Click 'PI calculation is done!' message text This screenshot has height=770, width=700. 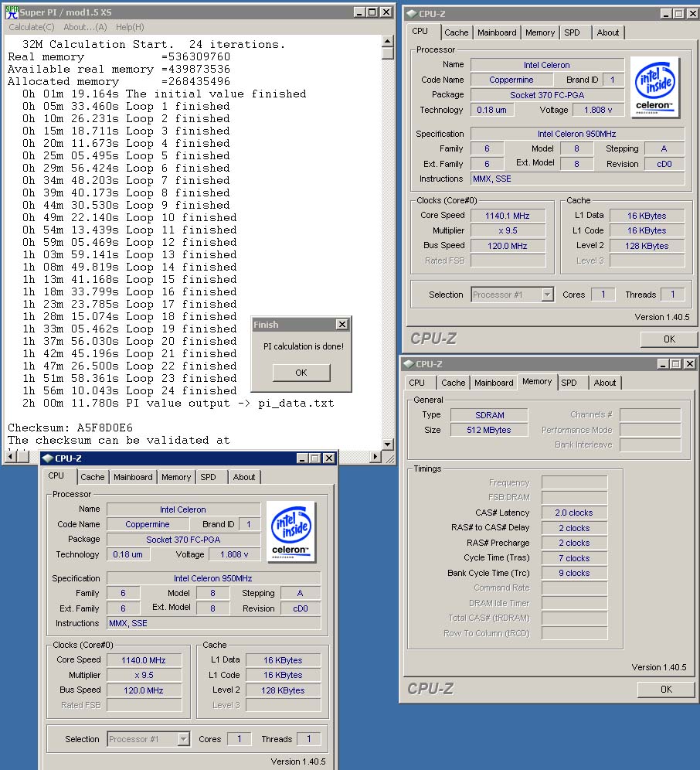[x=304, y=346]
